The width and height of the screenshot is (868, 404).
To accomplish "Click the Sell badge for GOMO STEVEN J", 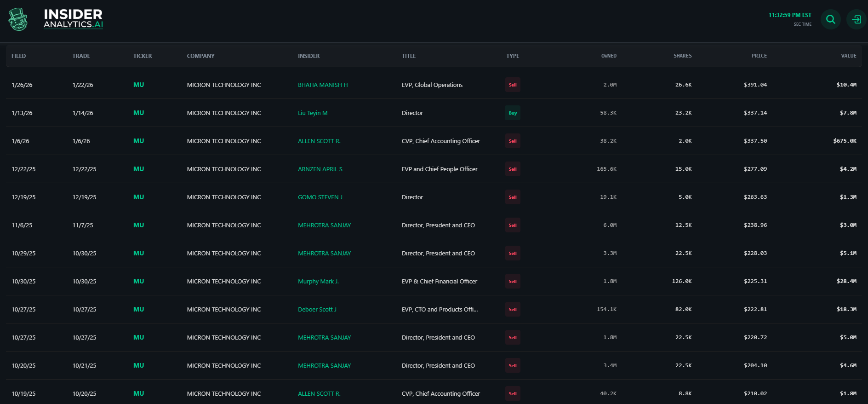I will (513, 197).
